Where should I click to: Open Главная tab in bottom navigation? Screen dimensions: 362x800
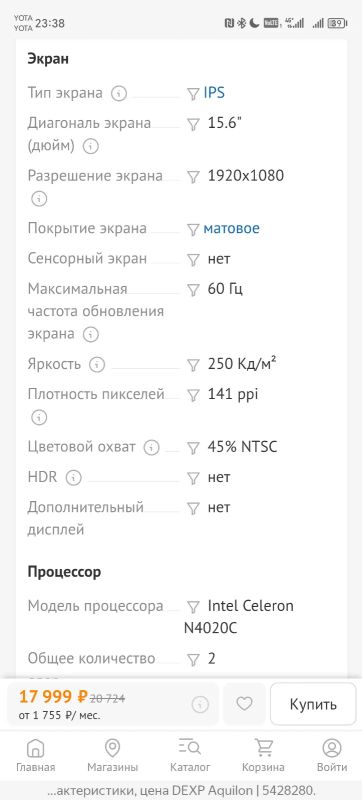[35, 755]
